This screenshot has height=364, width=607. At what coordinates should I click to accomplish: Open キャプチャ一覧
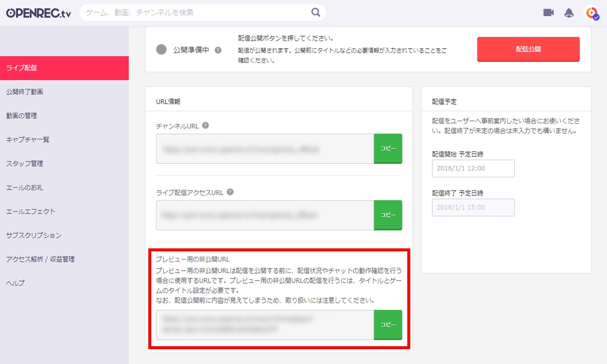coord(27,140)
